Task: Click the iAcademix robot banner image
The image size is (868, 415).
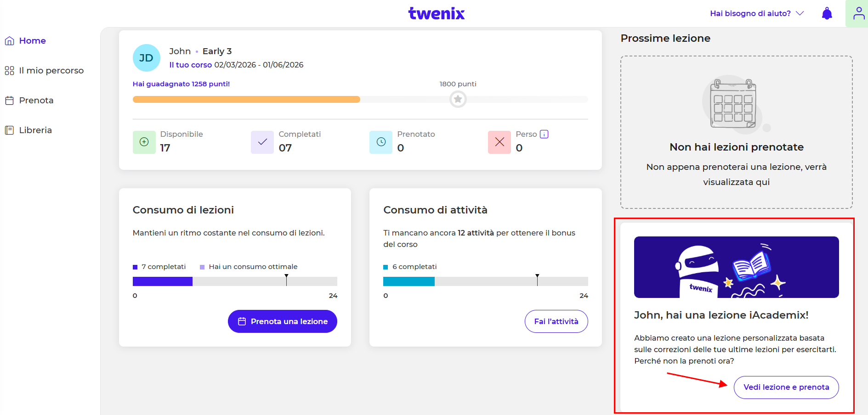Action: pyautogui.click(x=736, y=267)
